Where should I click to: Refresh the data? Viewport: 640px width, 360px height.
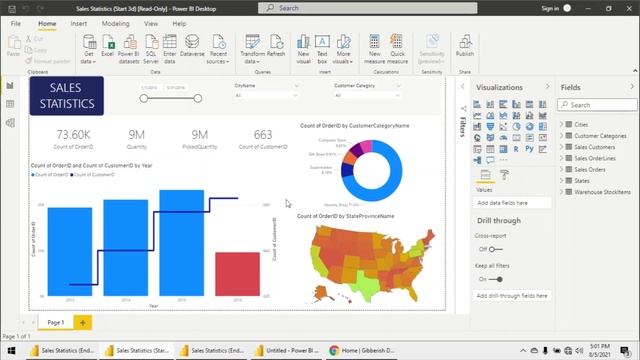[x=276, y=46]
